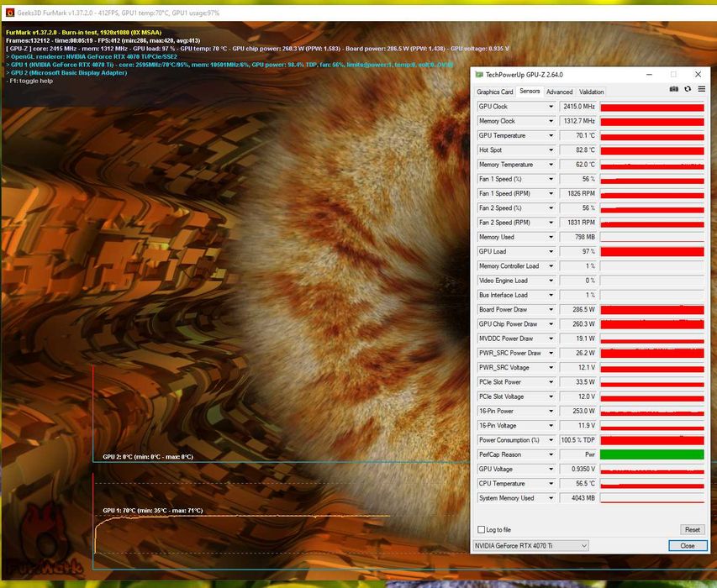Viewport: 717px width, 588px height.
Task: Click the 70.1 °C GPU Temperature value
Action: 578,136
